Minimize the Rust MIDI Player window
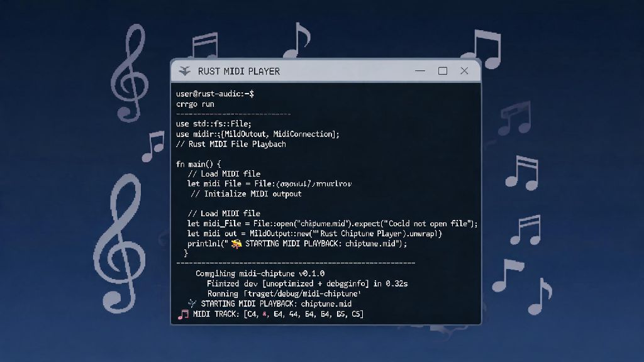Screen dimensions: 644x362 pos(419,71)
